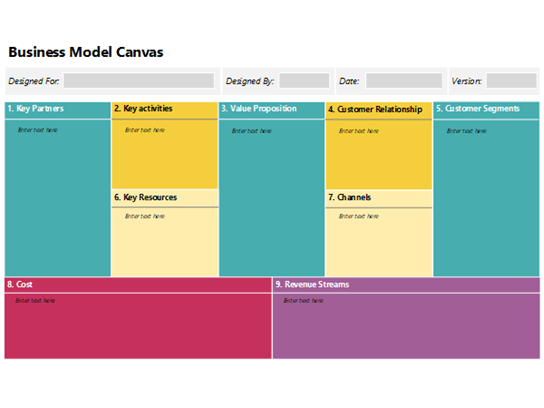Click placeholder text under Revenue Streams

click(303, 300)
